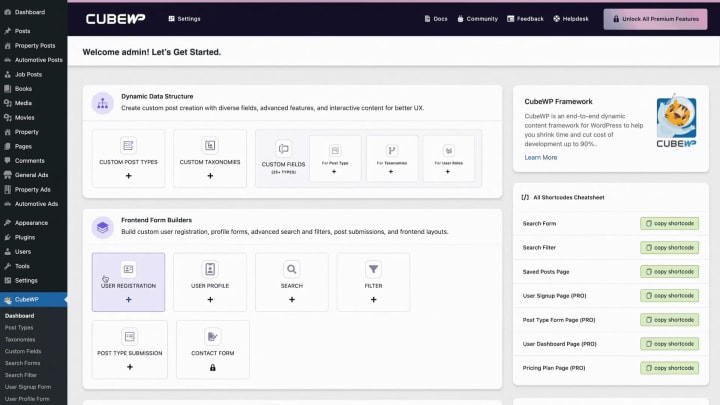
Task: Add a new custom post type with plus
Action: [x=129, y=176]
